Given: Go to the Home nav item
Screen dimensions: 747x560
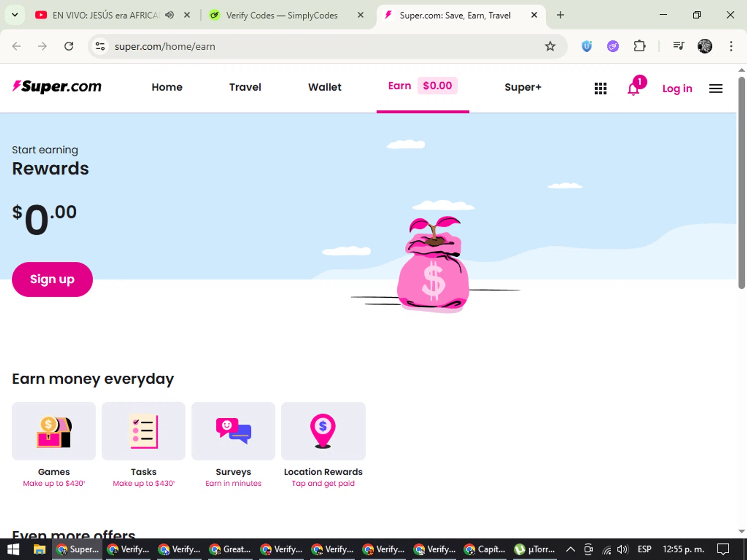Looking at the screenshot, I should coord(167,87).
